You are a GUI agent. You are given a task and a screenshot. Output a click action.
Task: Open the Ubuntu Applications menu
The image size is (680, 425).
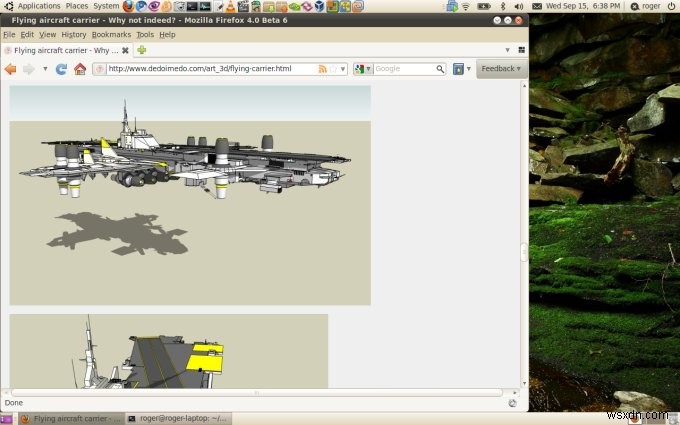pyautogui.click(x=39, y=6)
